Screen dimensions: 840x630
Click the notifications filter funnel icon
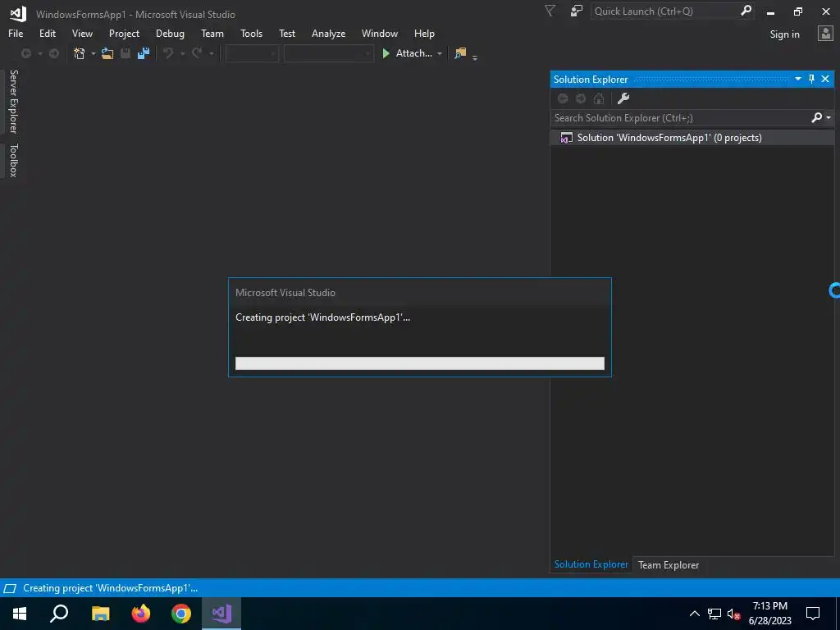[550, 11]
